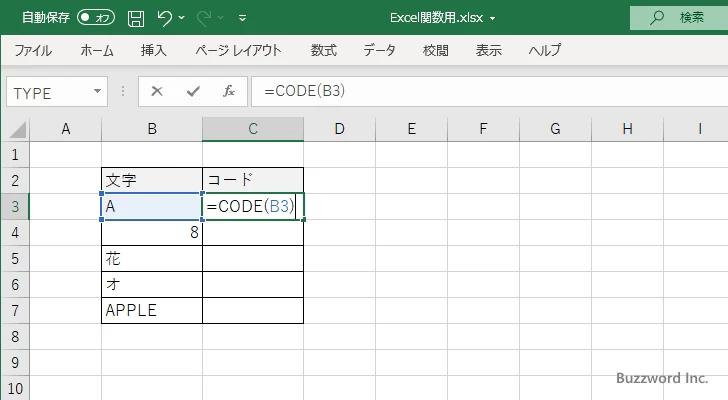Click the Save icon in title bar
Image resolution: width=728 pixels, height=400 pixels.
click(x=136, y=18)
